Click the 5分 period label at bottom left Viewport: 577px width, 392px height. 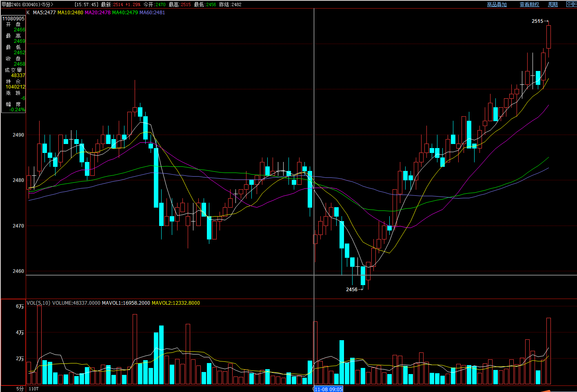(20, 389)
